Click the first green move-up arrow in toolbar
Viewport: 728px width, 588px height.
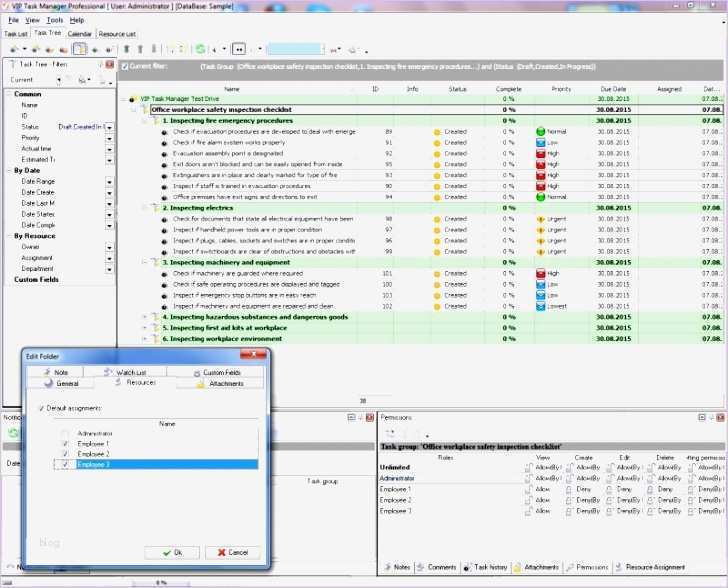(x=127, y=49)
